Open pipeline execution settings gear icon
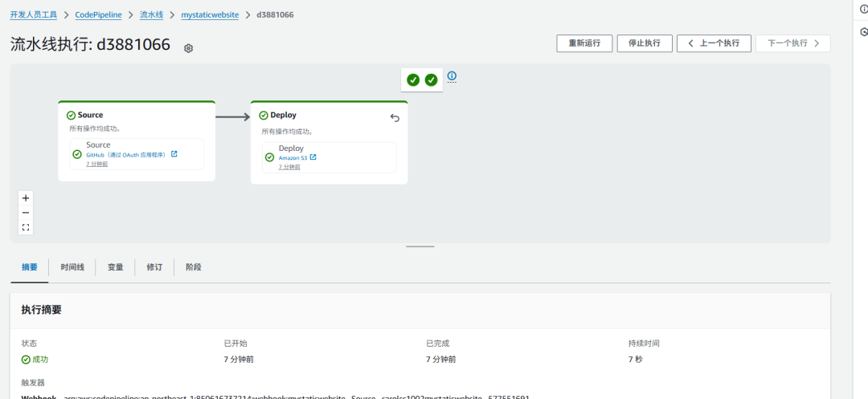The height and width of the screenshot is (399, 868). (x=188, y=49)
